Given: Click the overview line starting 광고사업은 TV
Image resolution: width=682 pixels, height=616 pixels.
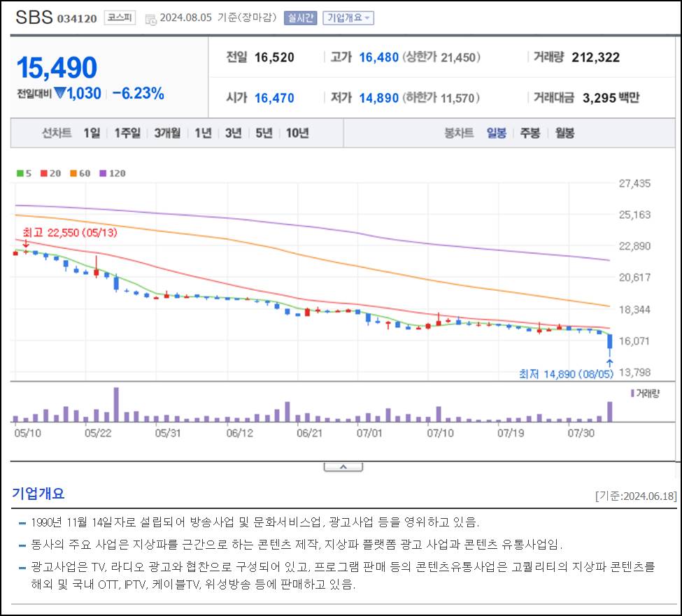Looking at the screenshot, I should (x=343, y=567).
